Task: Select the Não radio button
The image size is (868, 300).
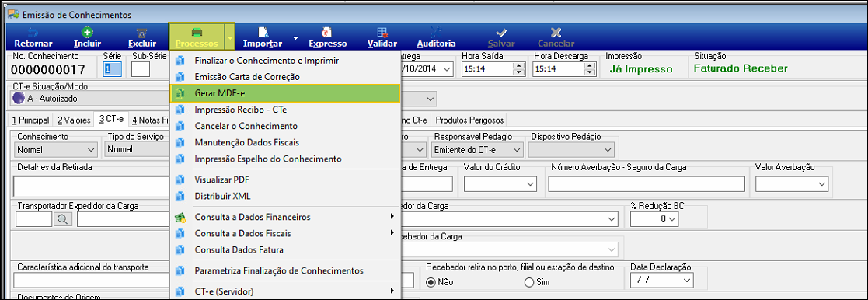Action: (x=431, y=281)
